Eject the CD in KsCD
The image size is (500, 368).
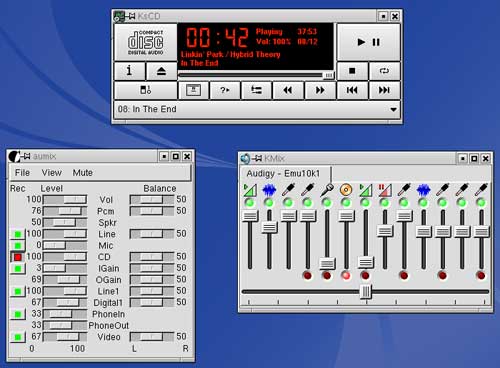tap(161, 71)
